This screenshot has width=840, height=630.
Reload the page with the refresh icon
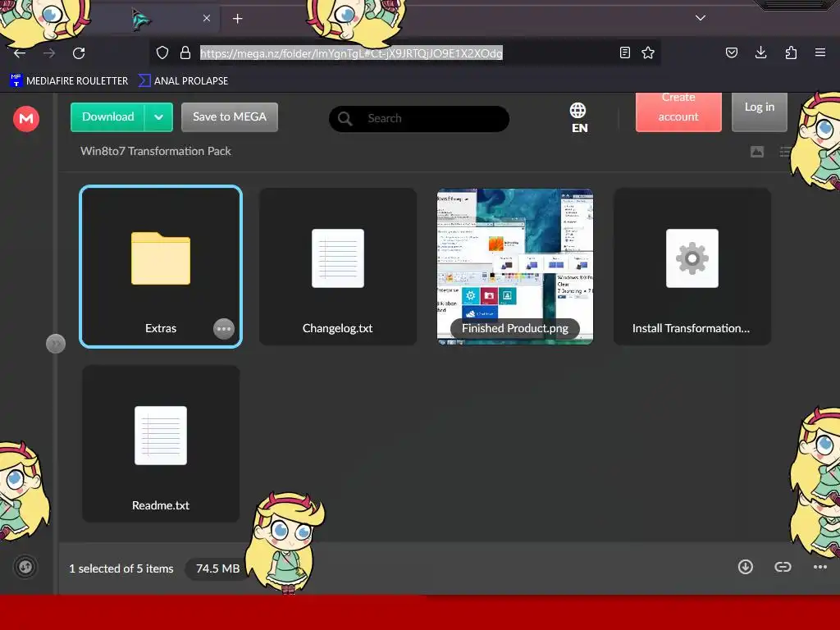[x=79, y=53]
